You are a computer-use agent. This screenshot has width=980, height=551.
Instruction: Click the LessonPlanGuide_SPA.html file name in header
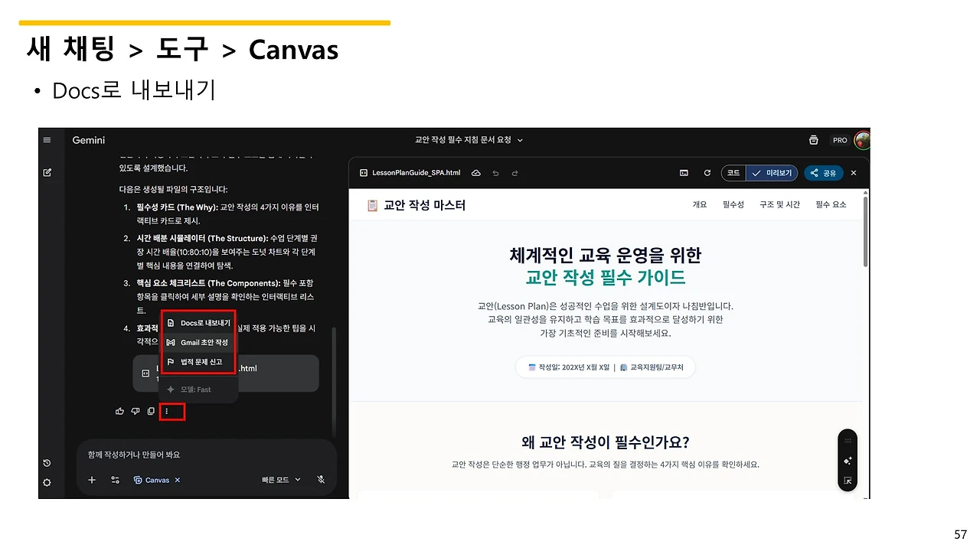416,173
